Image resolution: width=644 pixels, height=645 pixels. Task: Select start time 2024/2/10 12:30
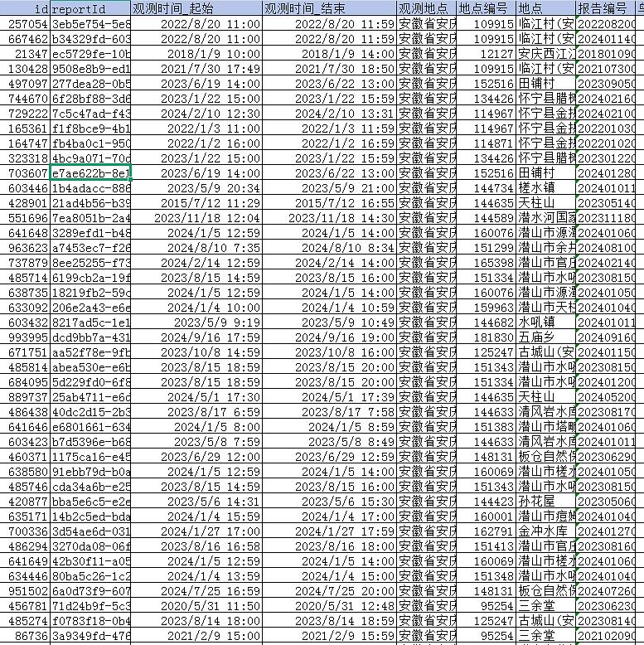click(196, 114)
